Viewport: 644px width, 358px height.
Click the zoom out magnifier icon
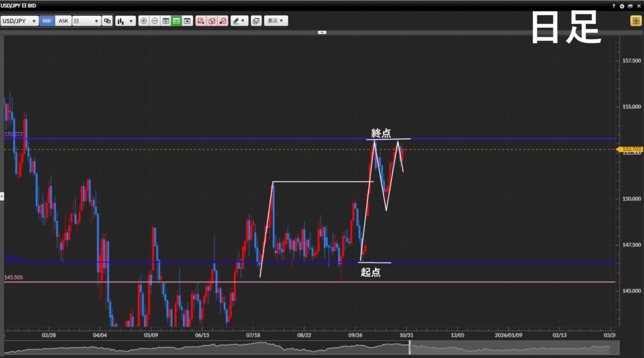155,21
